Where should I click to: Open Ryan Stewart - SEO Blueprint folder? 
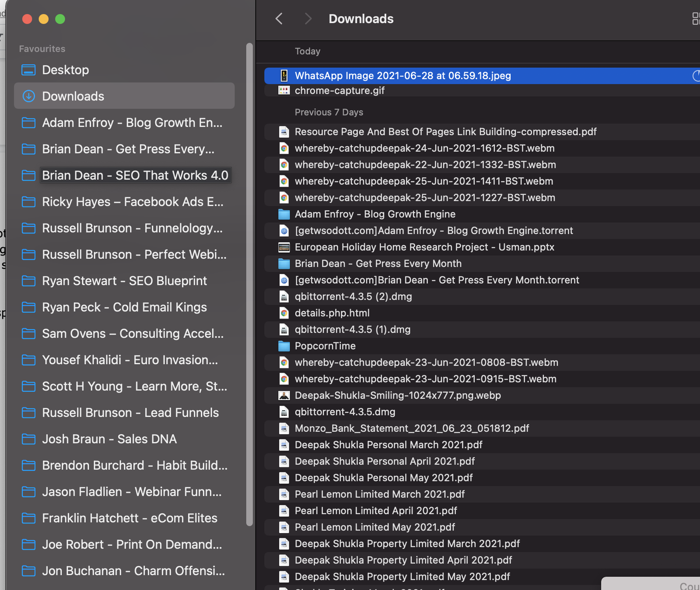click(x=124, y=281)
